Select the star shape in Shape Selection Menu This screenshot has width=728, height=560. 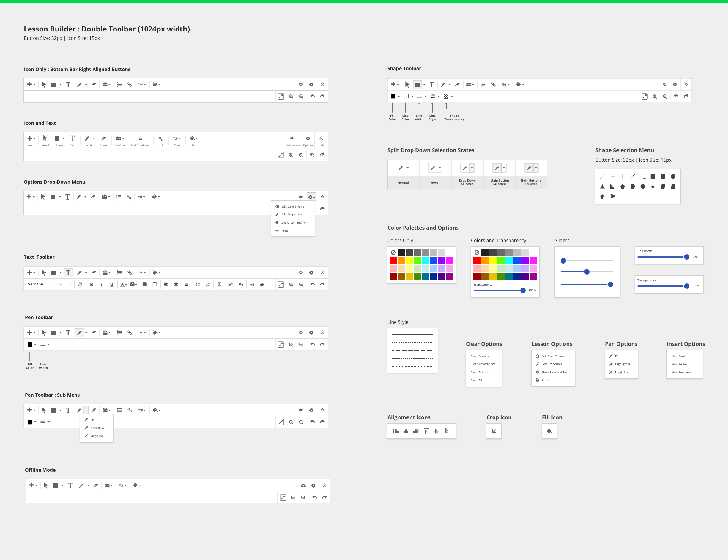coord(653,187)
